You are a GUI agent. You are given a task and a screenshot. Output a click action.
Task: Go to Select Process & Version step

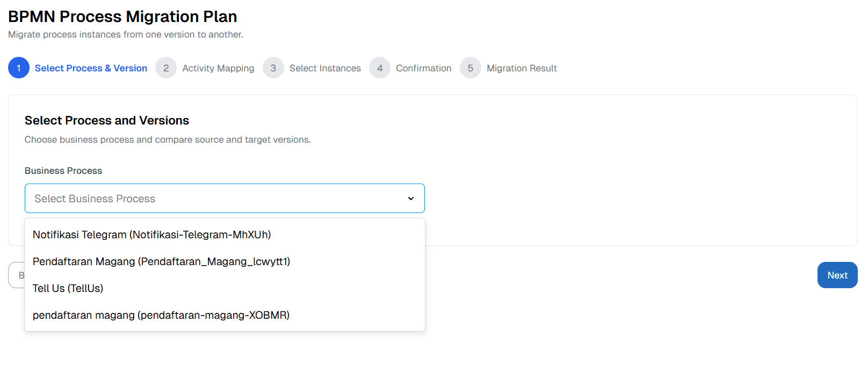tap(91, 68)
